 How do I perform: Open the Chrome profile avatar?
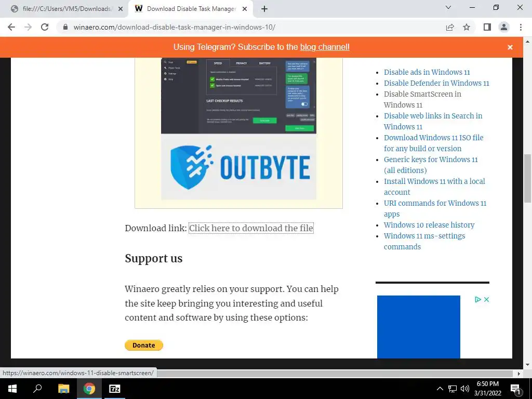(504, 27)
